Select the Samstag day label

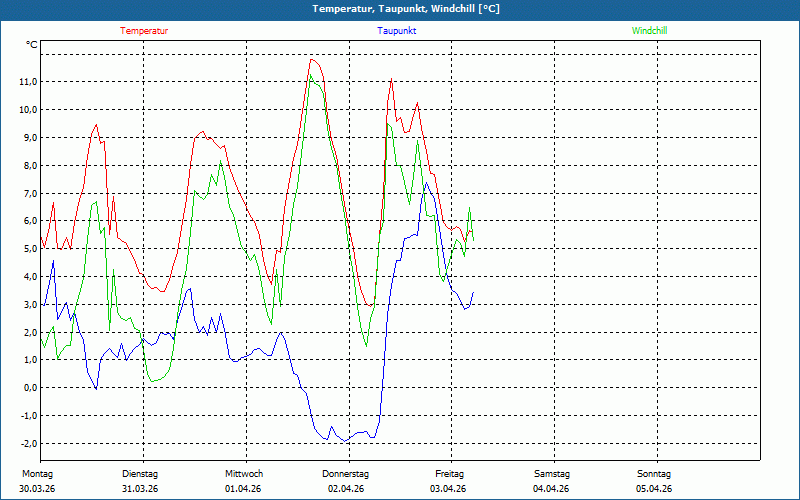pyautogui.click(x=551, y=474)
